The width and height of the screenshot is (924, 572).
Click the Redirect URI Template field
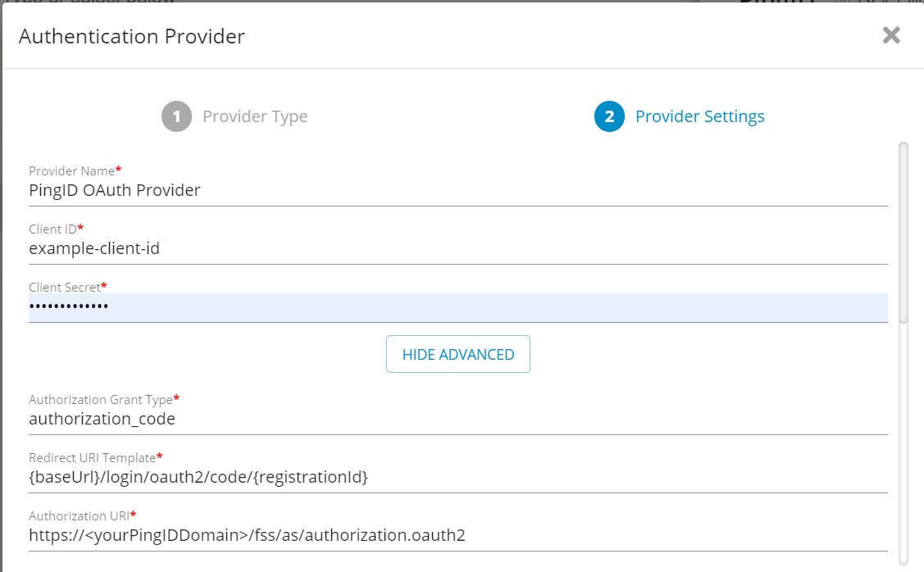point(457,477)
